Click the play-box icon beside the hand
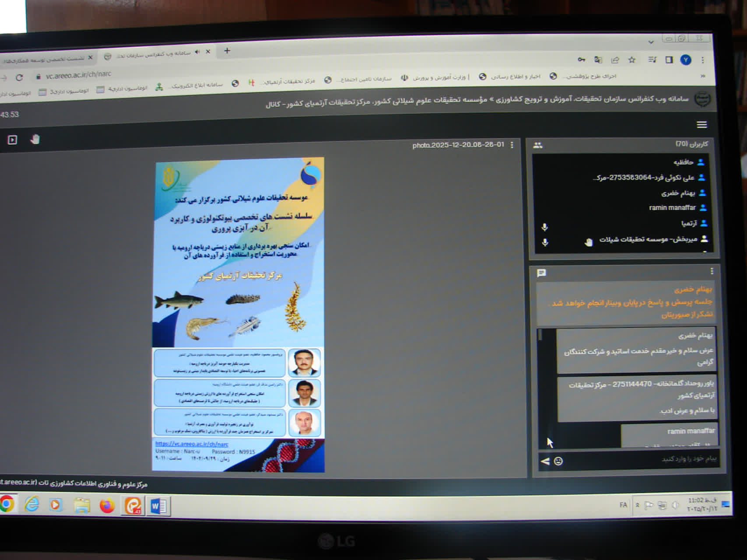The width and height of the screenshot is (747, 560). [x=12, y=140]
